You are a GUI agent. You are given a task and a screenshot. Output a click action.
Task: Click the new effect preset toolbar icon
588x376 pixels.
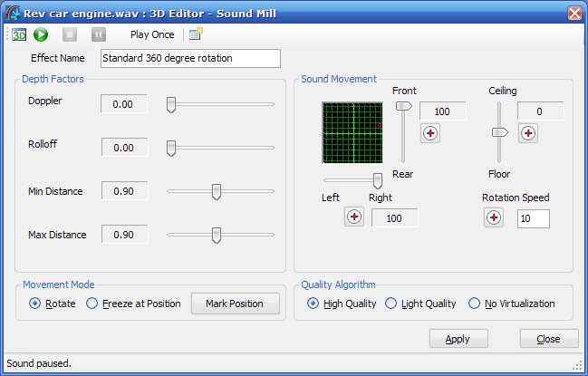196,34
